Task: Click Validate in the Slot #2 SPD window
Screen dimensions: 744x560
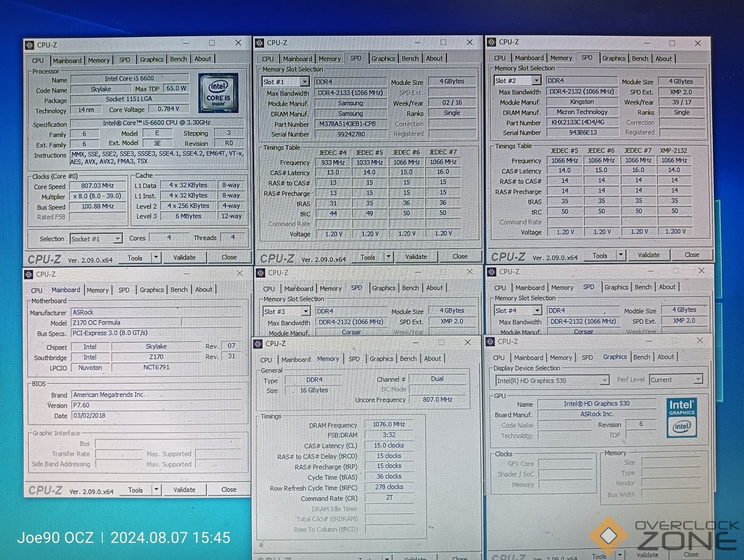Action: click(649, 255)
